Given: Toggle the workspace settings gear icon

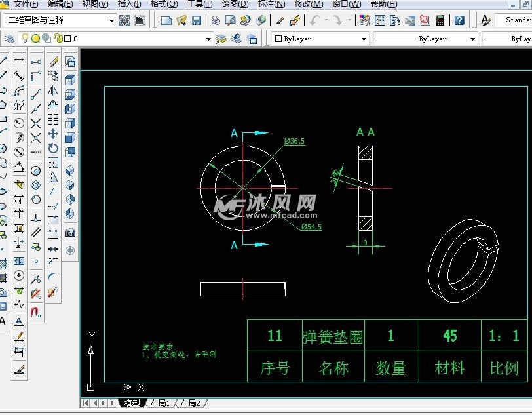Looking at the screenshot, I should pos(124,20).
